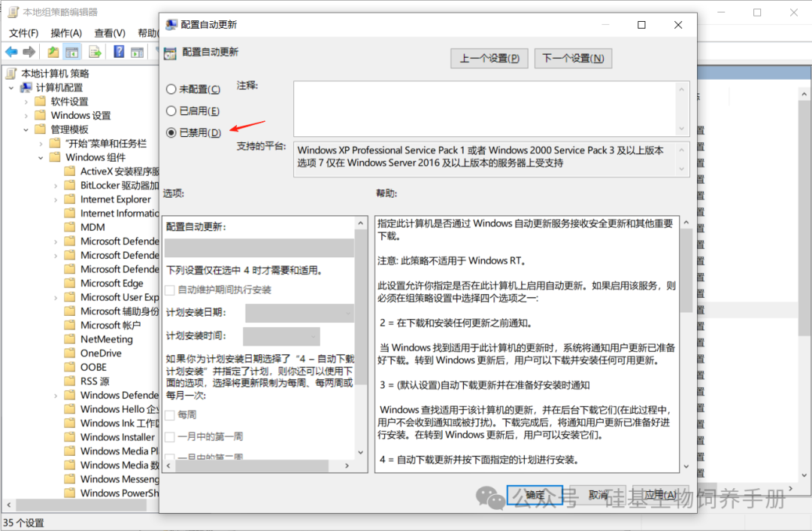Expand the 软件设置 tree node
This screenshot has width=812, height=531.
(26, 102)
